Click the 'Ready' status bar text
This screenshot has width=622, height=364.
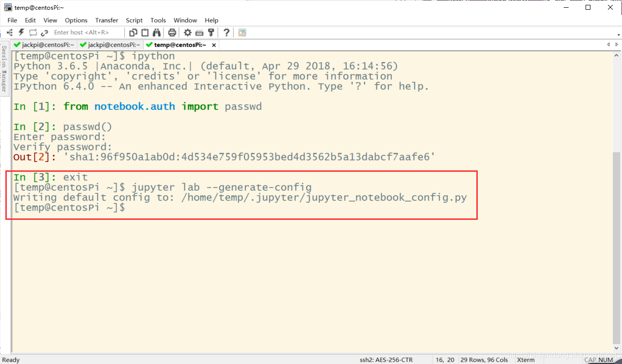coord(11,360)
